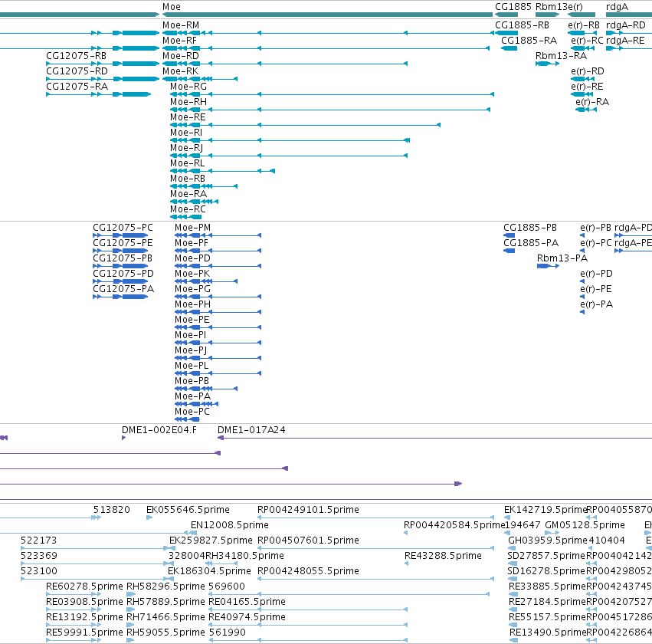652x644 pixels.
Task: Select transcript label Moe-RB
Action: [x=188, y=179]
